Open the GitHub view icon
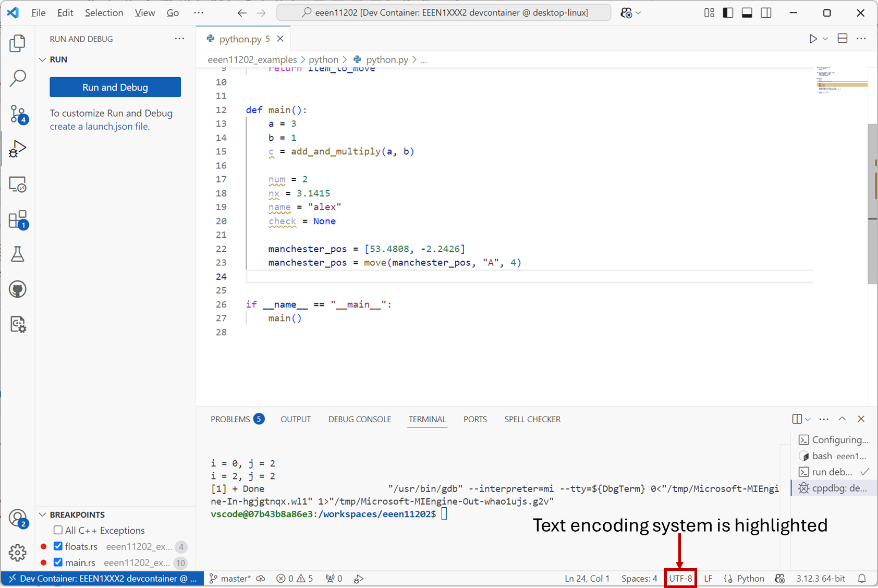878x588 pixels. 18,289
